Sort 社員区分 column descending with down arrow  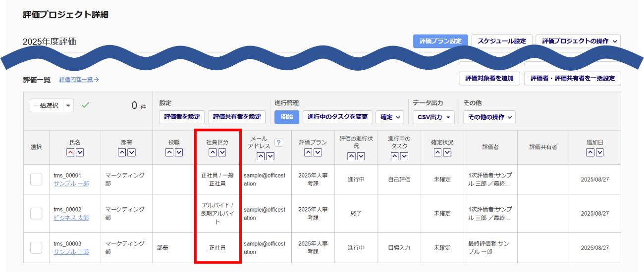tap(222, 152)
